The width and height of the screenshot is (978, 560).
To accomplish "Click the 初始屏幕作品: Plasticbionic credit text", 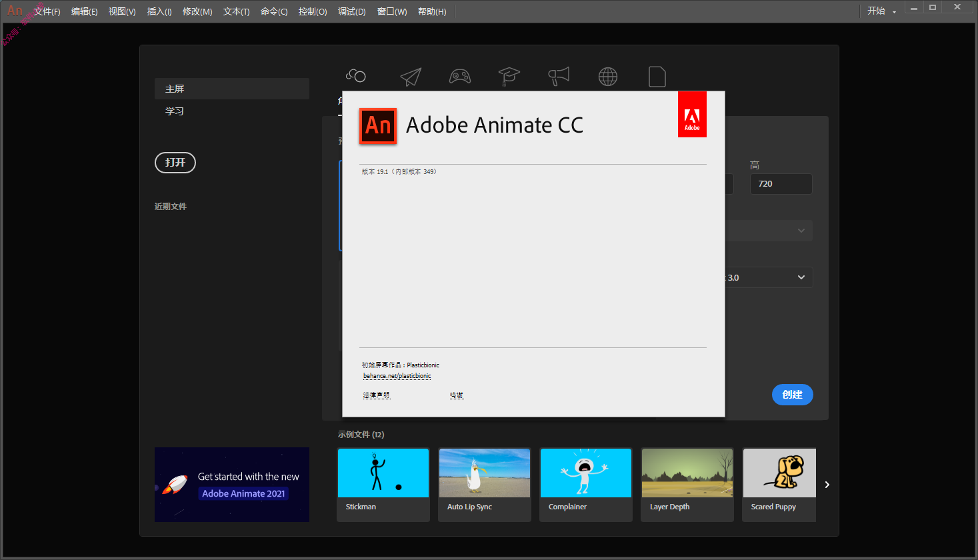I will (400, 365).
